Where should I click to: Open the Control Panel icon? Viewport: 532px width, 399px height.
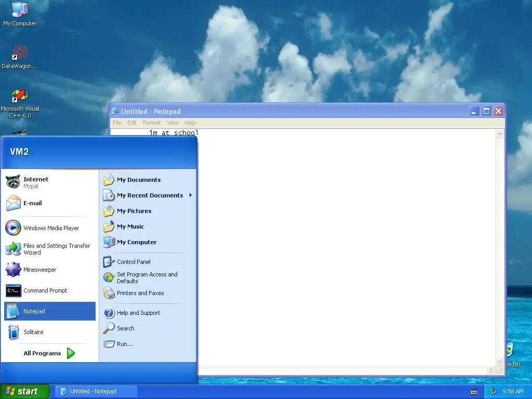tap(109, 262)
